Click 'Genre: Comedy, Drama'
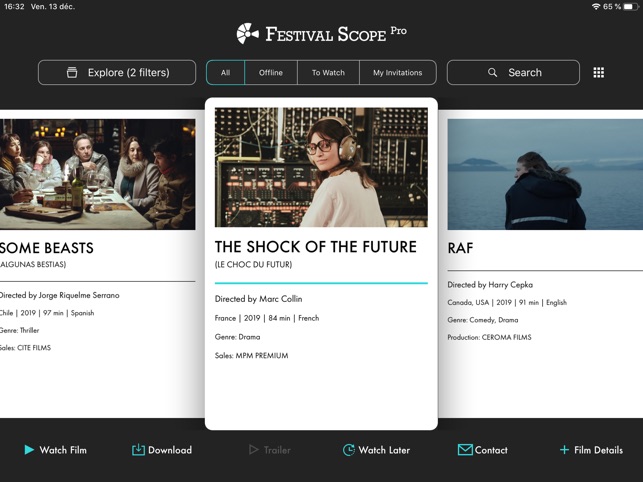Image resolution: width=643 pixels, height=482 pixels. pos(483,320)
